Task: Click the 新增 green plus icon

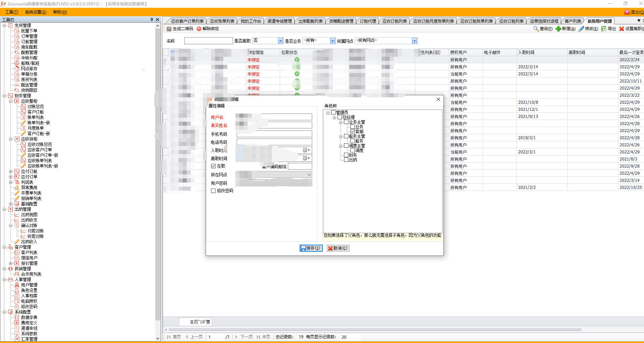Action: pyautogui.click(x=558, y=29)
